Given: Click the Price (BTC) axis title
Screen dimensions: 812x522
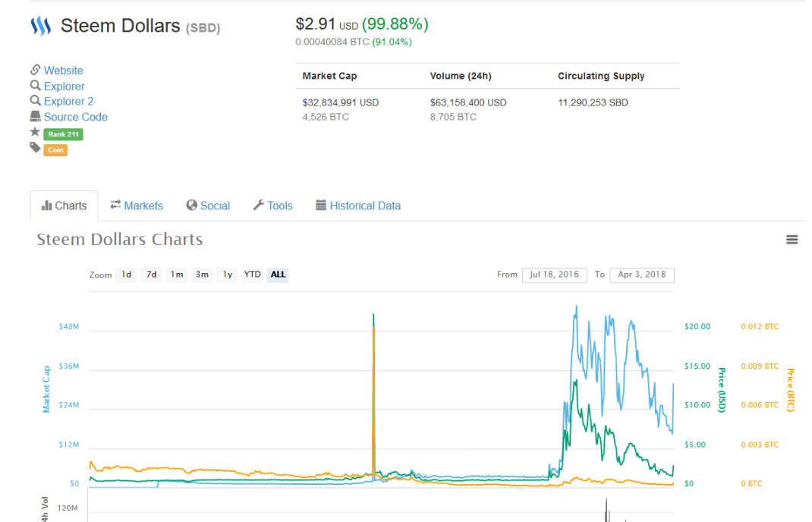Looking at the screenshot, I should click(790, 390).
